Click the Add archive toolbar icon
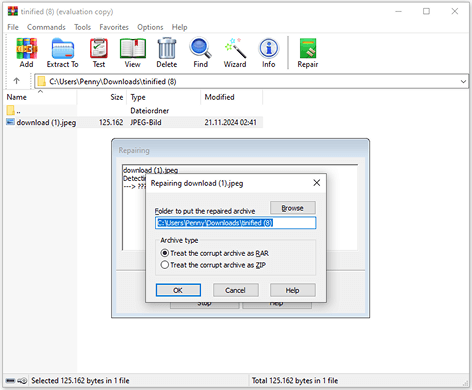This screenshot has height=390, width=472. point(26,53)
